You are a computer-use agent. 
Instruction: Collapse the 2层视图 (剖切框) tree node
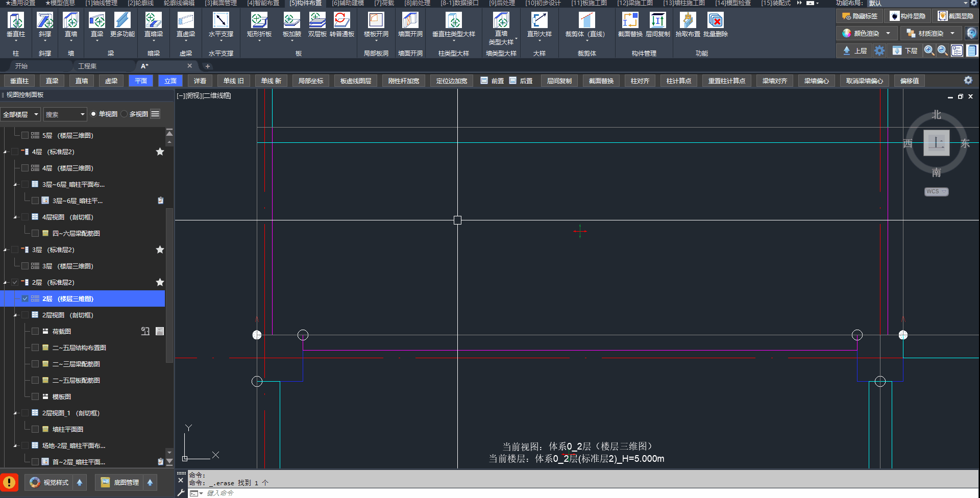pos(15,315)
